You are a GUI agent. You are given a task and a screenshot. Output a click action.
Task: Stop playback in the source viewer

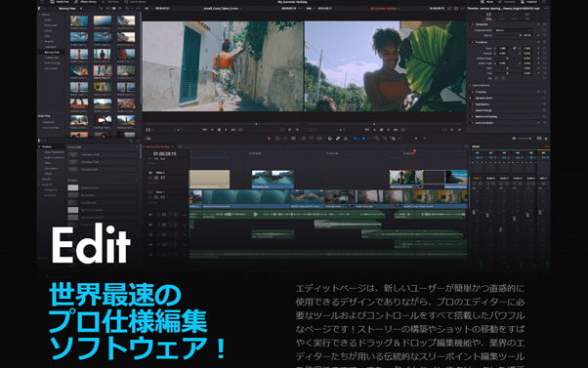click(219, 130)
